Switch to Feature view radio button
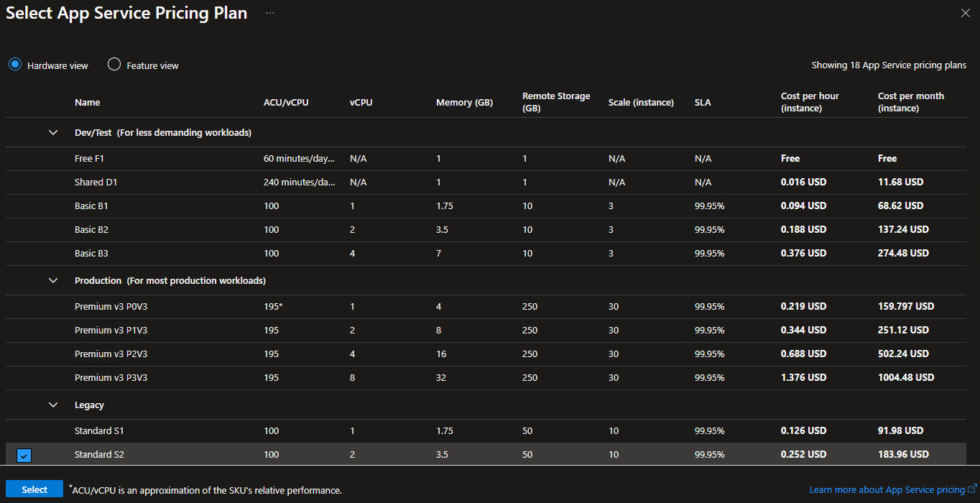Image resolution: width=980 pixels, height=503 pixels. coord(114,65)
